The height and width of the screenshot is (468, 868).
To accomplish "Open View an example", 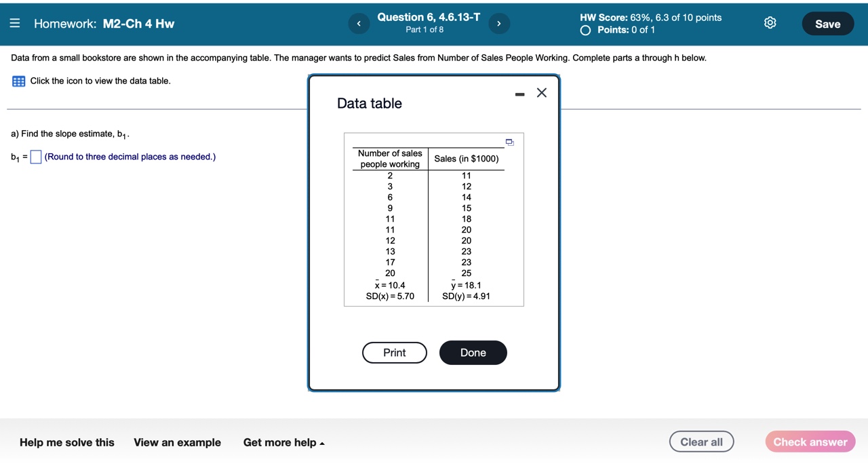I will [177, 443].
